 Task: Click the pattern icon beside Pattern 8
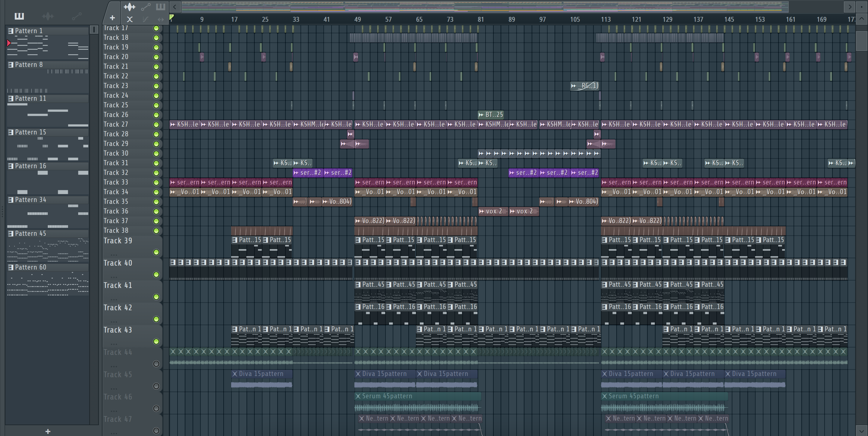pos(11,65)
